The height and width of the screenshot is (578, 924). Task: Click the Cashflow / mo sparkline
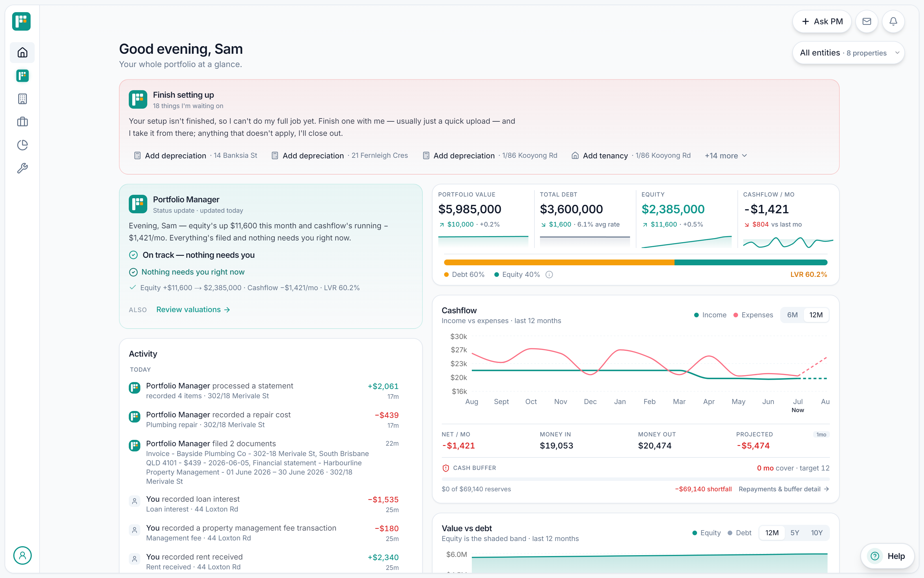tap(788, 242)
